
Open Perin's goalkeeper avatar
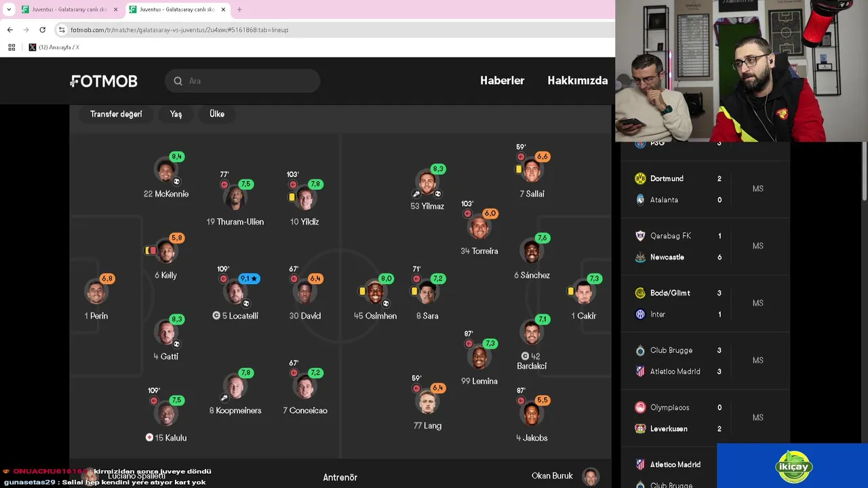tap(96, 293)
